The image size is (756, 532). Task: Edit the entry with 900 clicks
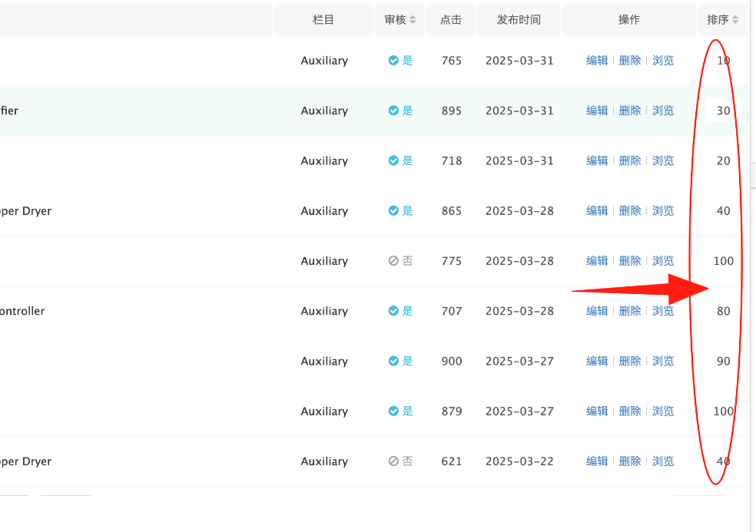point(597,361)
